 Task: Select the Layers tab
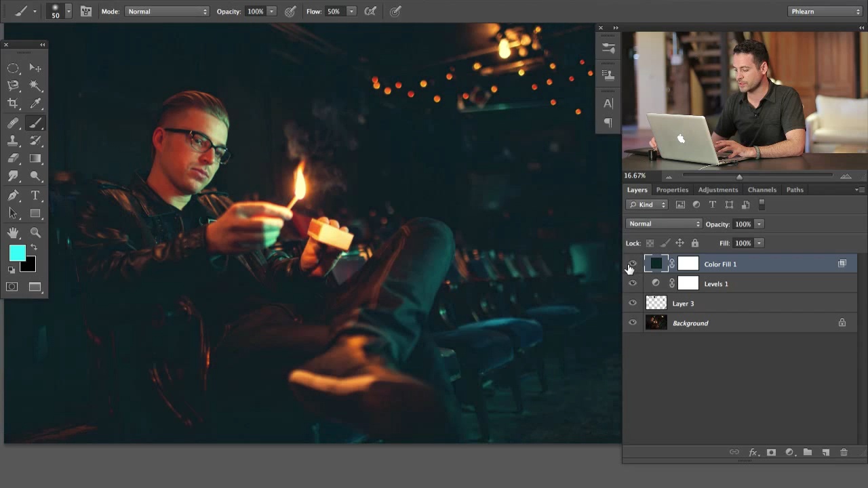pyautogui.click(x=637, y=190)
